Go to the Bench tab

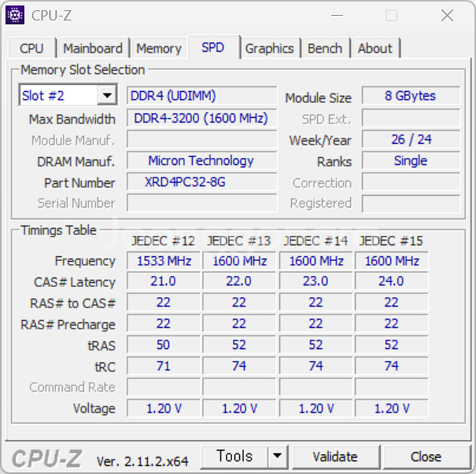pos(325,48)
